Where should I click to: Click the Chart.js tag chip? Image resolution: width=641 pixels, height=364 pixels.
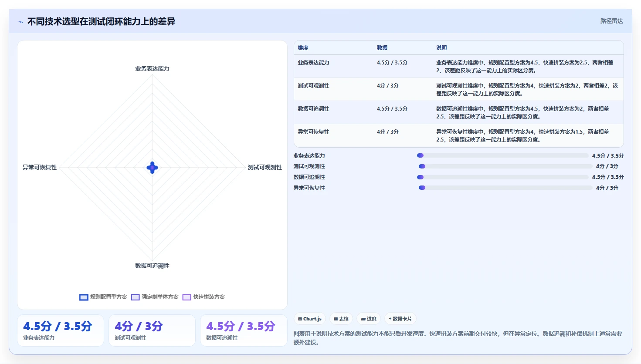(x=310, y=319)
